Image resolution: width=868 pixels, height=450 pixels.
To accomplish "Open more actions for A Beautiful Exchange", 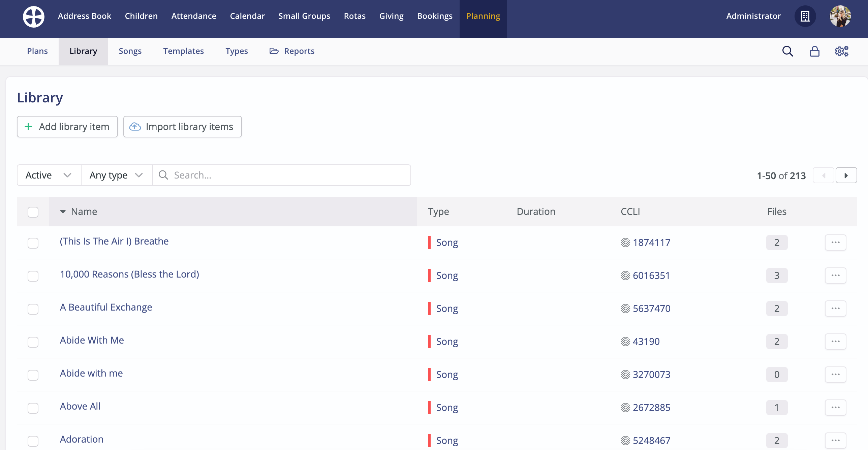I will (835, 309).
